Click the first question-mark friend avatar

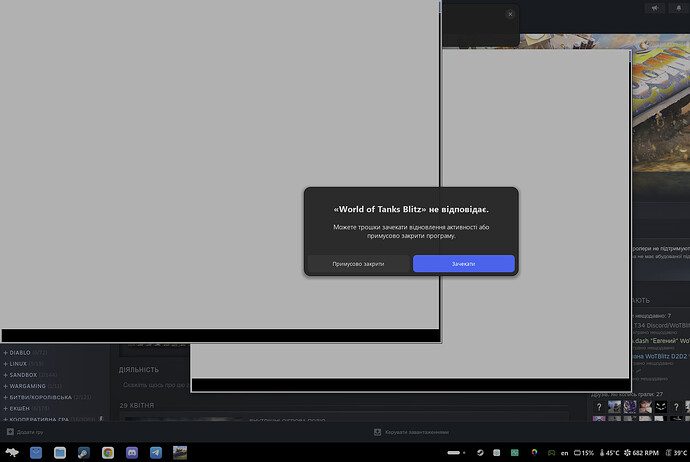tap(599, 407)
